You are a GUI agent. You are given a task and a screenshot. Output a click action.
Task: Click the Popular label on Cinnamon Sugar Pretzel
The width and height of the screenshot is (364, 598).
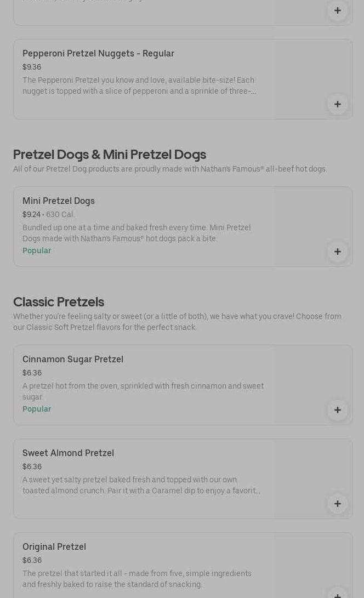tap(37, 409)
